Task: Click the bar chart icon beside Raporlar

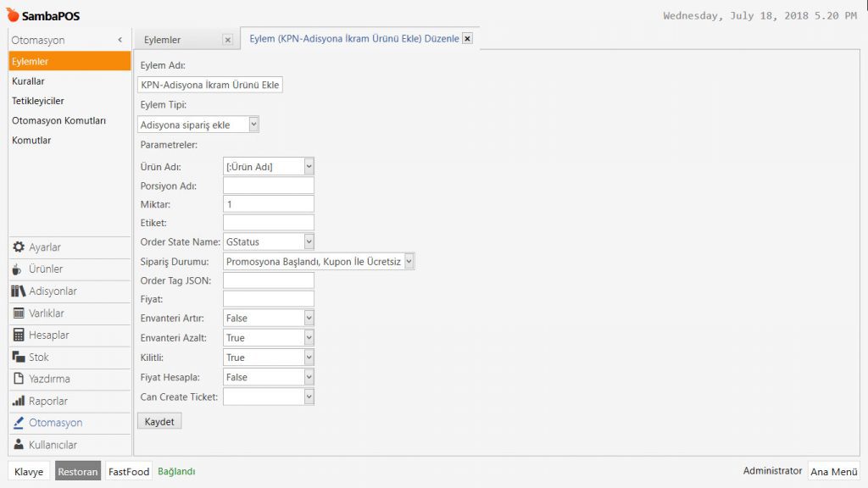Action: tap(19, 402)
